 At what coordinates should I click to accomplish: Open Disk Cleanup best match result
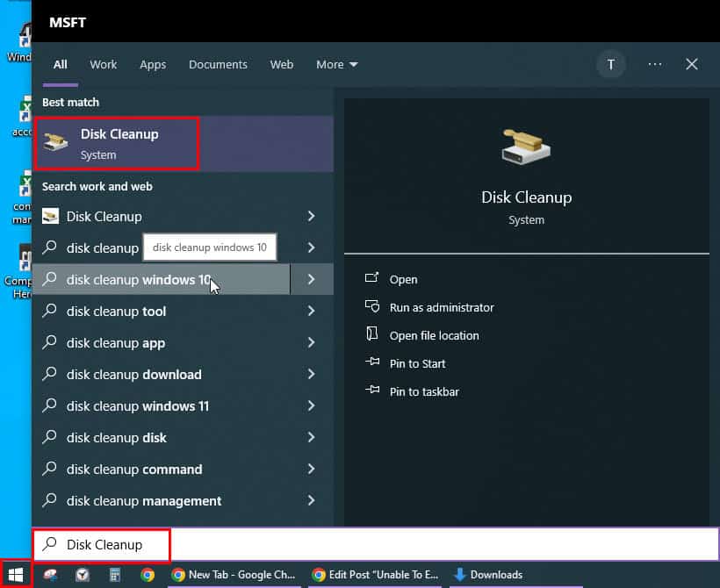184,144
